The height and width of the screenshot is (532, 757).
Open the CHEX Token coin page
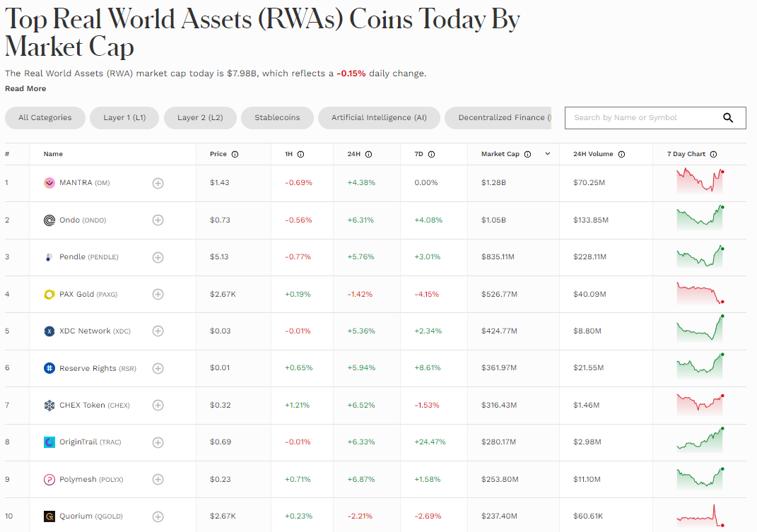click(x=95, y=405)
